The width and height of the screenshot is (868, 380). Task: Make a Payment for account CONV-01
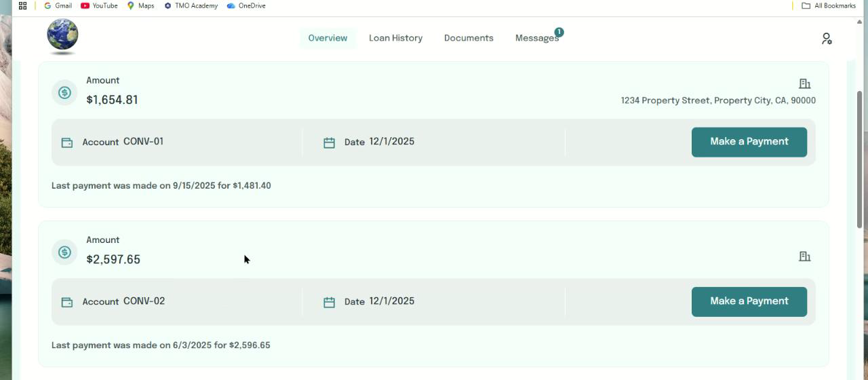pyautogui.click(x=749, y=142)
